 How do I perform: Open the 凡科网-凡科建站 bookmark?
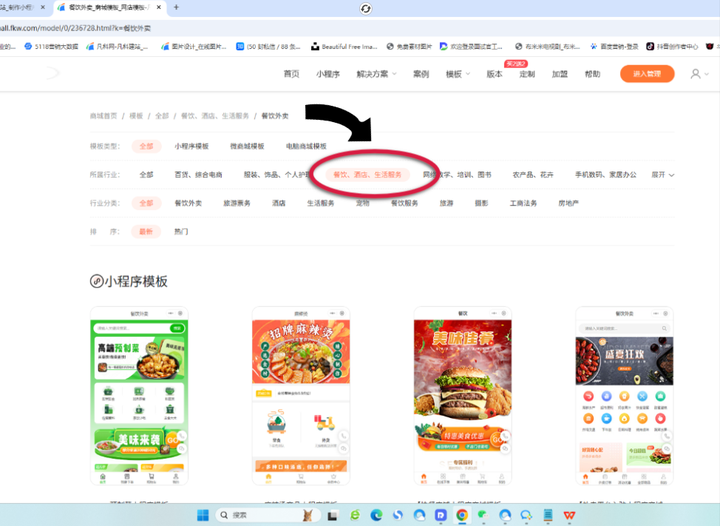coord(117,46)
